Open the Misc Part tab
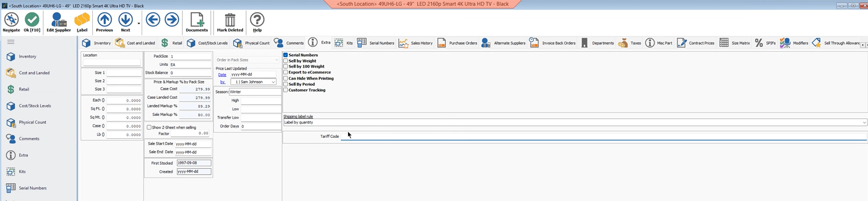The height and width of the screenshot is (201, 868). click(x=658, y=43)
